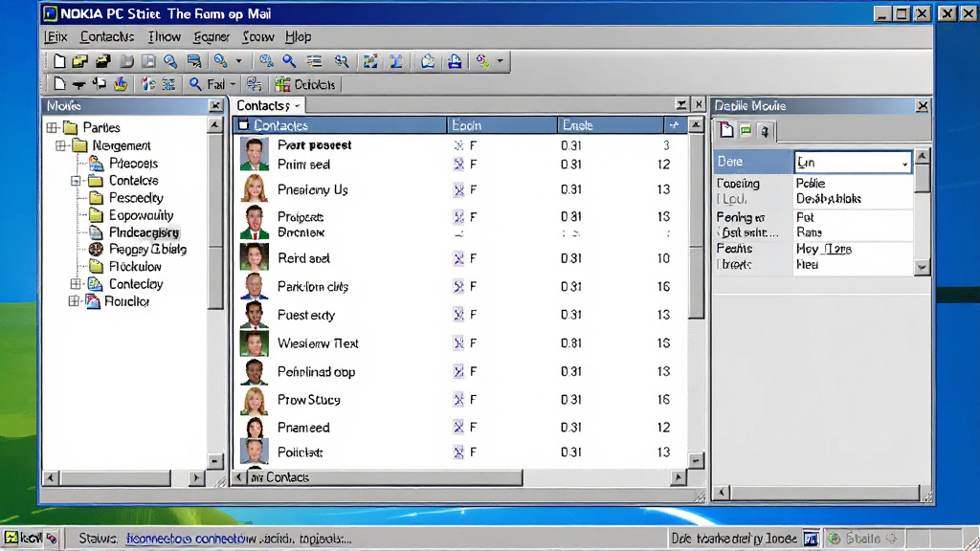
Task: Click the Emole column header
Action: coord(611,125)
